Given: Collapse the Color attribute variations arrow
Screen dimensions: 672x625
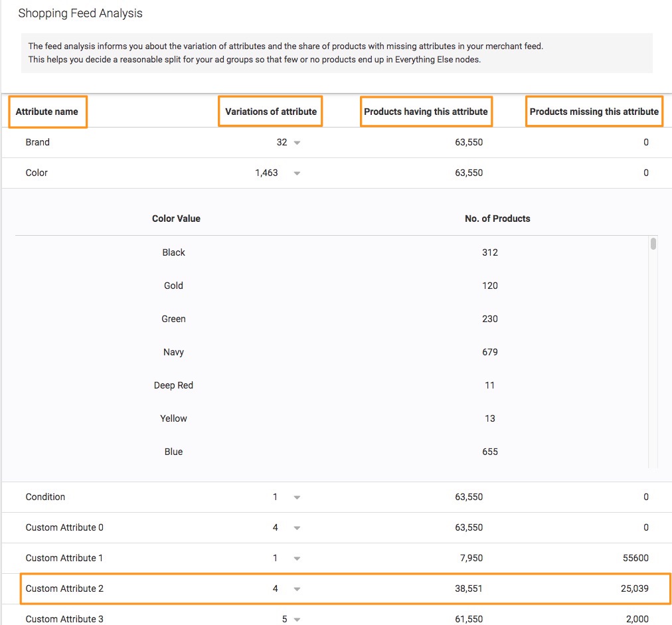Looking at the screenshot, I should pos(297,173).
